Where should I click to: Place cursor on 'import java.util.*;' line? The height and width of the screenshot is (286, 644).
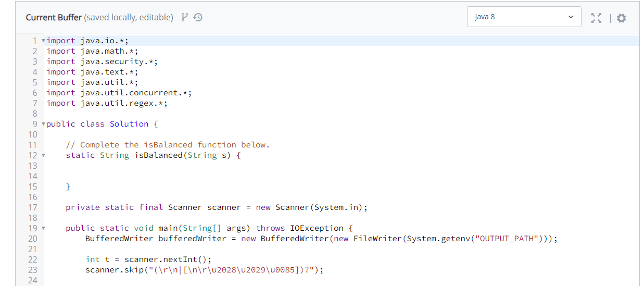point(92,82)
